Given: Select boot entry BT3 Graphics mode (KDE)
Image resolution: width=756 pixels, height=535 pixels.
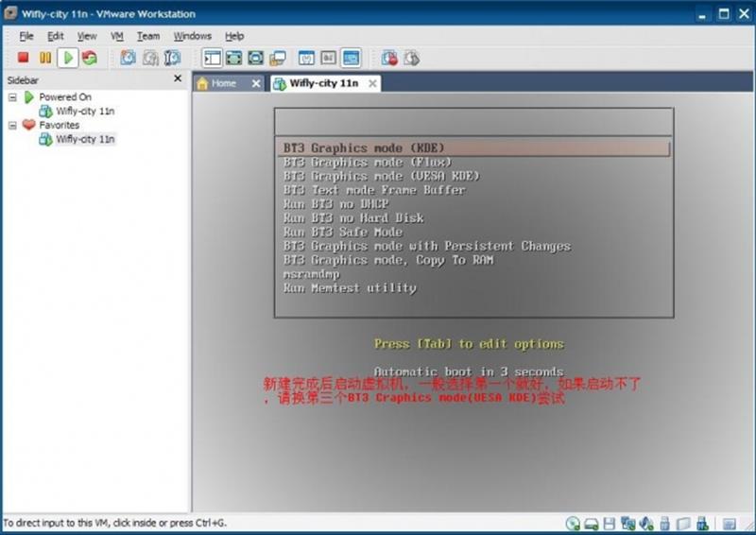Looking at the screenshot, I should click(474, 148).
